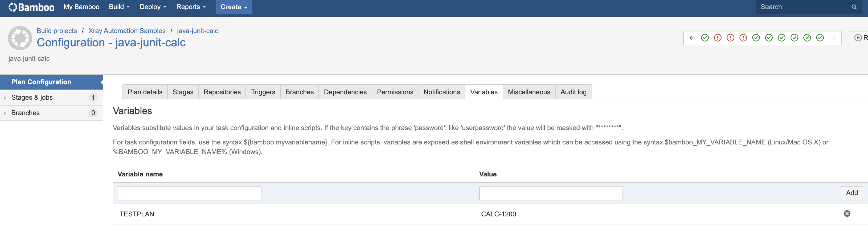This screenshot has width=868, height=226.
Task: Open the rightmost successful build result icon
Action: click(820, 38)
